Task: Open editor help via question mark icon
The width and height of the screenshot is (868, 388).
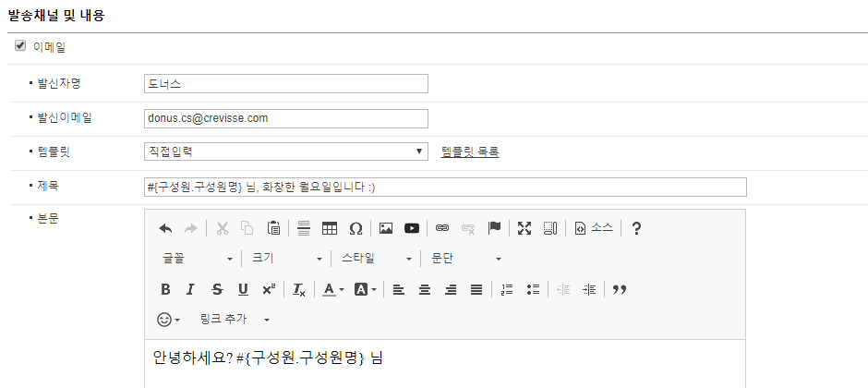Action: [636, 228]
